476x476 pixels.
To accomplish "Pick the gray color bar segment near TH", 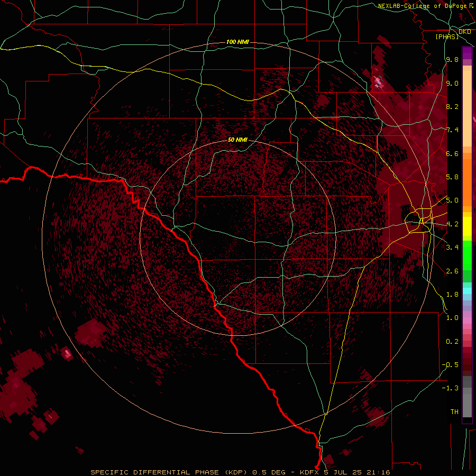I will click(x=467, y=407).
